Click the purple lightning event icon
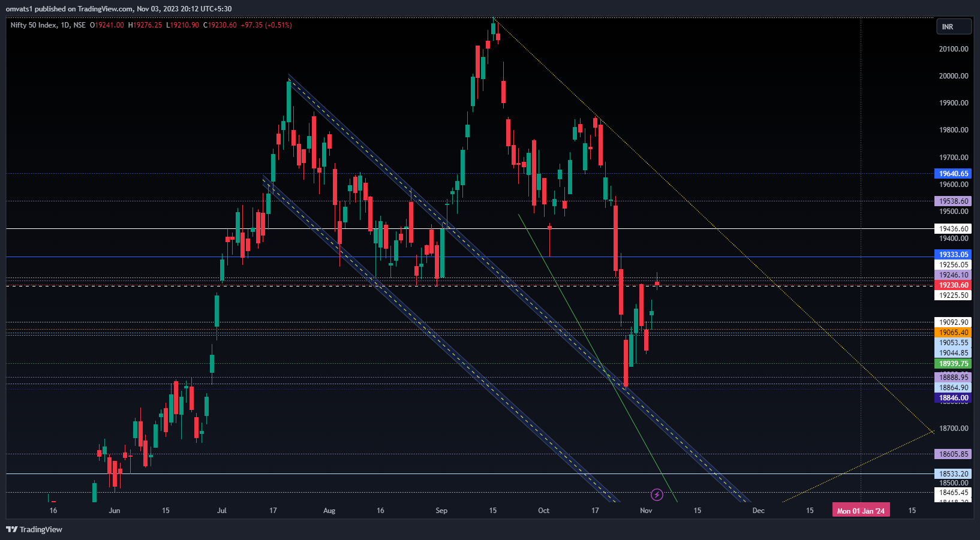The image size is (980, 540). coord(657,494)
